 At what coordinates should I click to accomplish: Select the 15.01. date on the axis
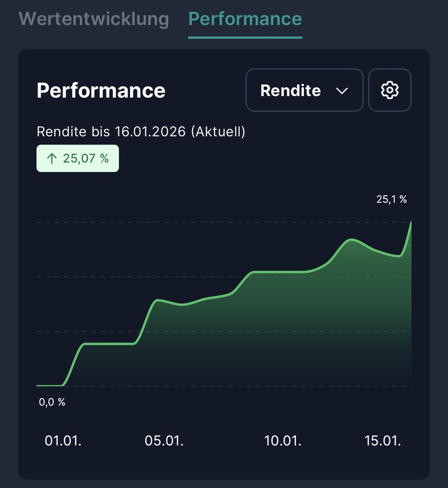coord(383,440)
